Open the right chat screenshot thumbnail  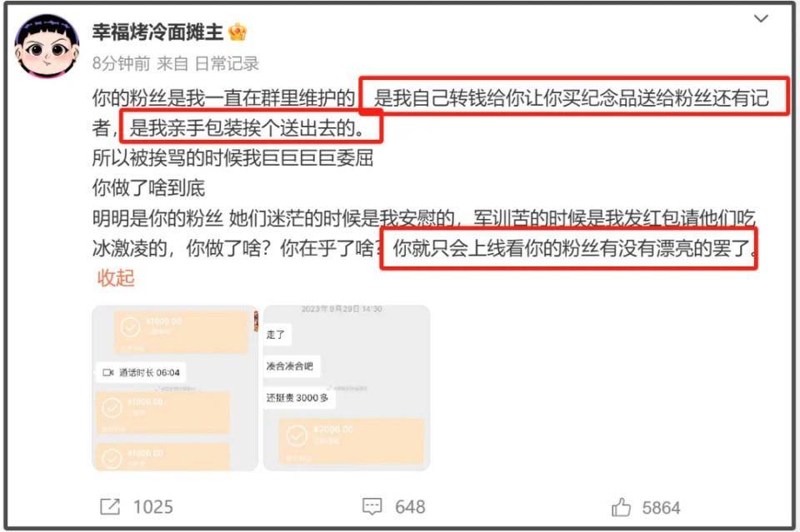pos(347,388)
